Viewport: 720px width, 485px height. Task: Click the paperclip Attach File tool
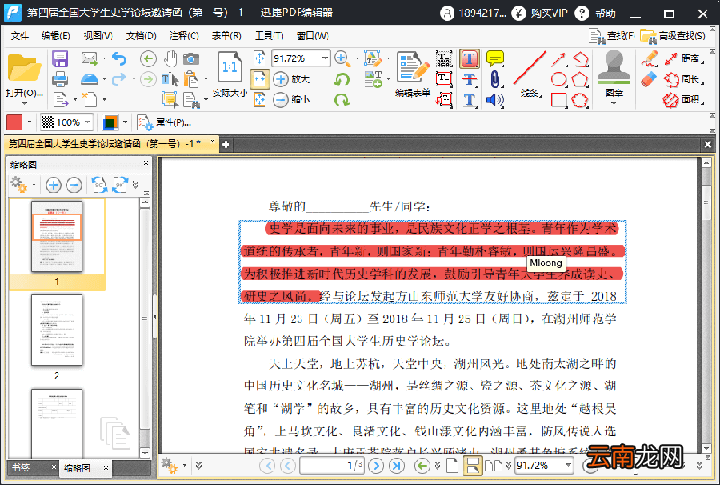495,79
